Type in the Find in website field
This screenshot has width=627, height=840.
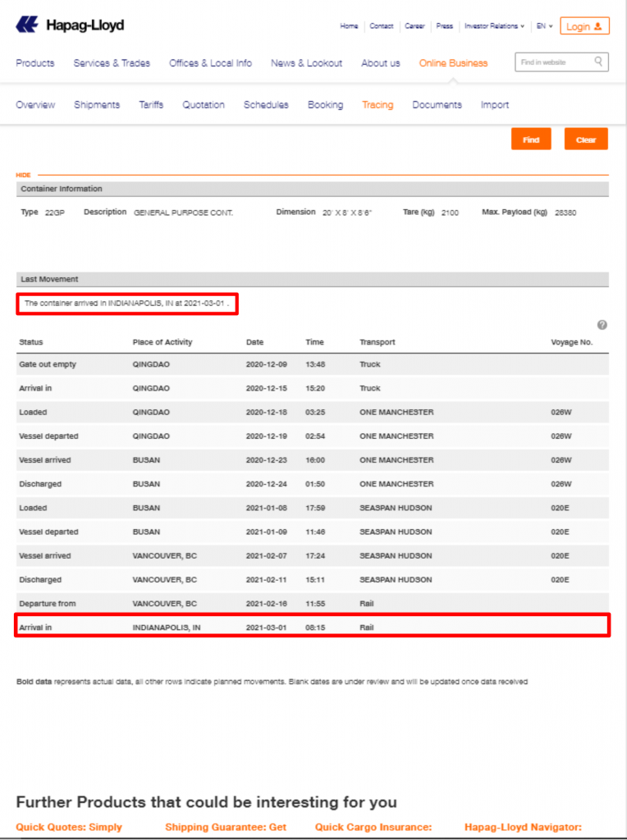[x=554, y=62]
